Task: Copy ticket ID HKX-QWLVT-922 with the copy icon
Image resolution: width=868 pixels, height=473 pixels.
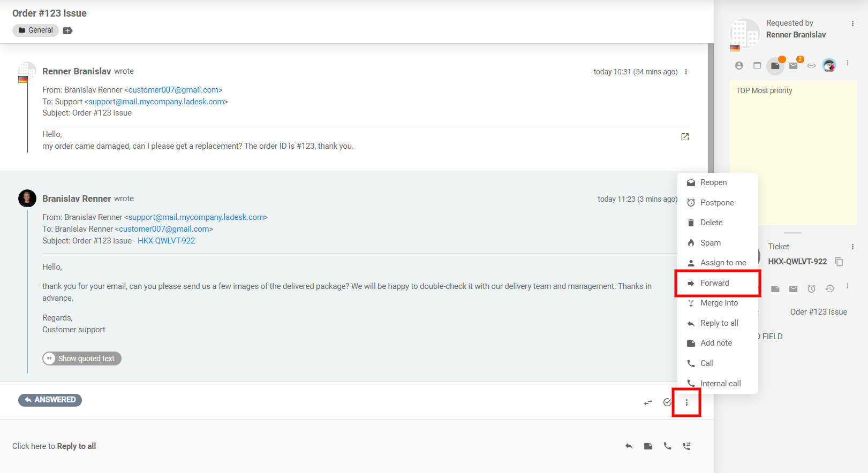Action: (x=839, y=262)
